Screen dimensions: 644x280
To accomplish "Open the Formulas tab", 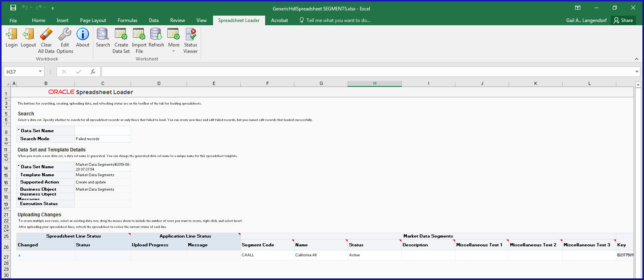I will (127, 20).
